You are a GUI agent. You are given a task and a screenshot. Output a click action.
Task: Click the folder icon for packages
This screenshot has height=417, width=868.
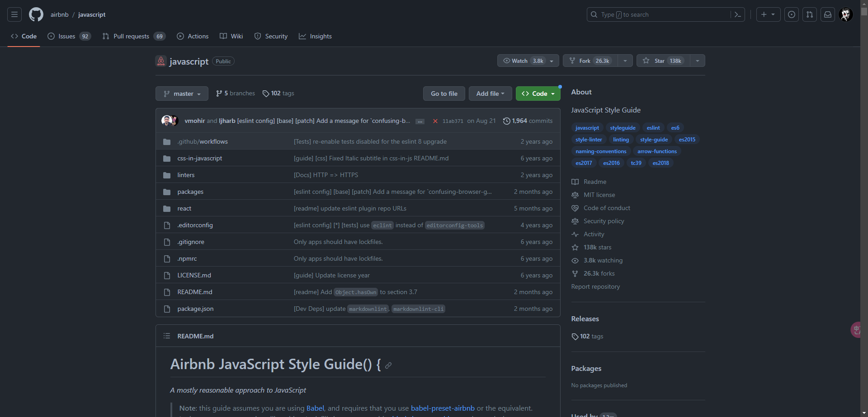167,192
